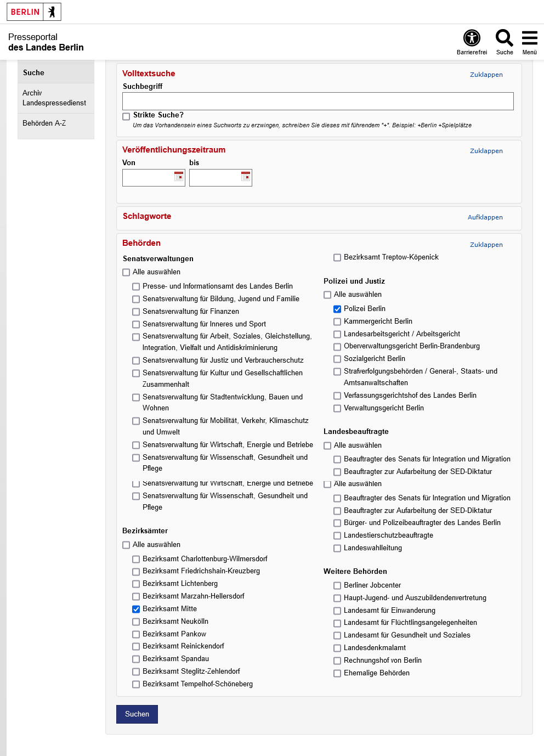Collapse the Behörden section
Viewport: 544px width, 756px height.
point(486,245)
